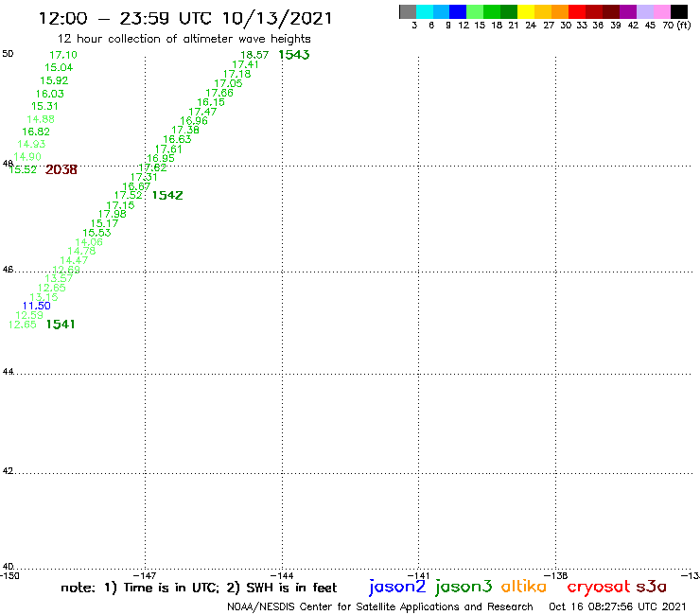This screenshot has width=700, height=615.
Task: Select the s3a satellite label
Action: point(651,587)
